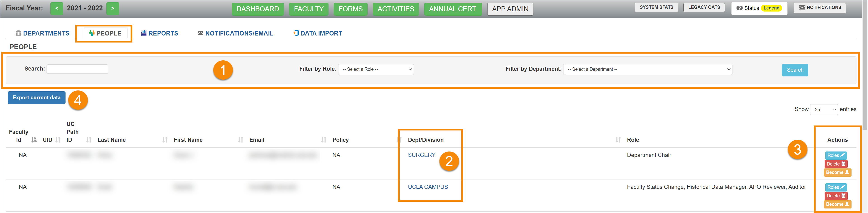
Task: Edit Roles for UCLA CAMPUS row
Action: [x=836, y=187]
